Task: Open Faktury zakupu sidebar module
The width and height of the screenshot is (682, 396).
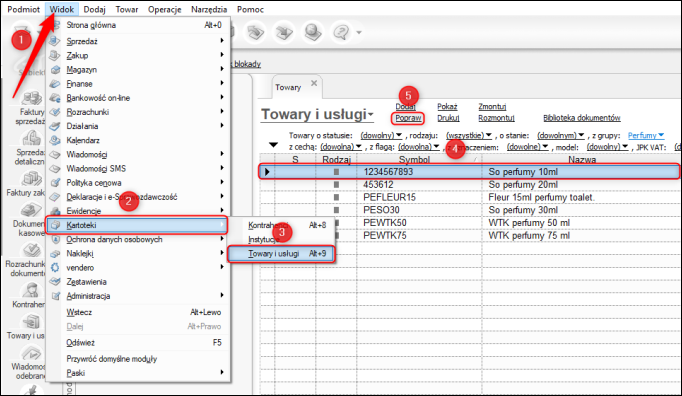Action: (x=26, y=184)
